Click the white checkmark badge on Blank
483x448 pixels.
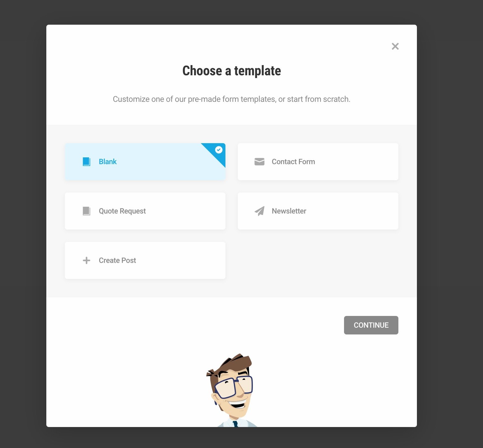(219, 150)
